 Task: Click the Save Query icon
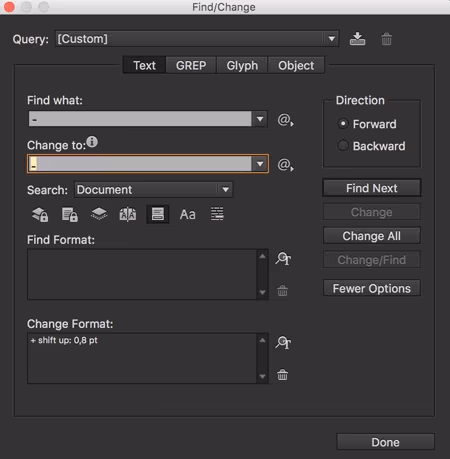coord(357,39)
